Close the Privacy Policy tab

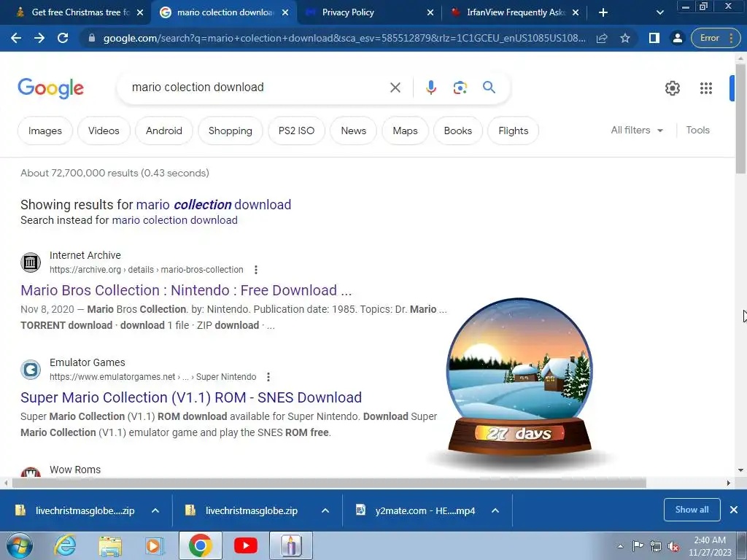click(430, 13)
